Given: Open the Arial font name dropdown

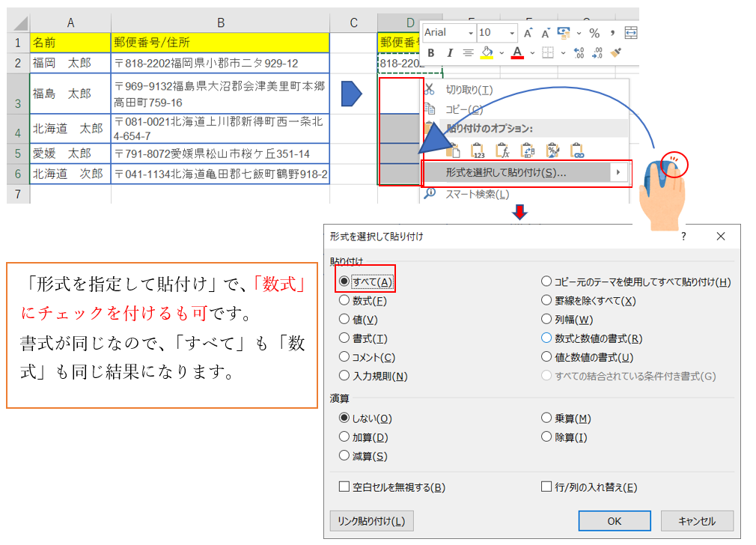Looking at the screenshot, I should coord(470,33).
